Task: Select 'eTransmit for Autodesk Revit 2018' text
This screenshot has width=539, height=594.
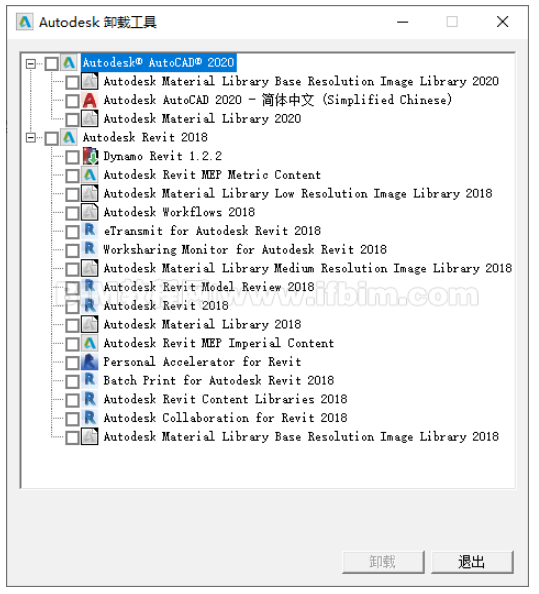Action: point(212,231)
